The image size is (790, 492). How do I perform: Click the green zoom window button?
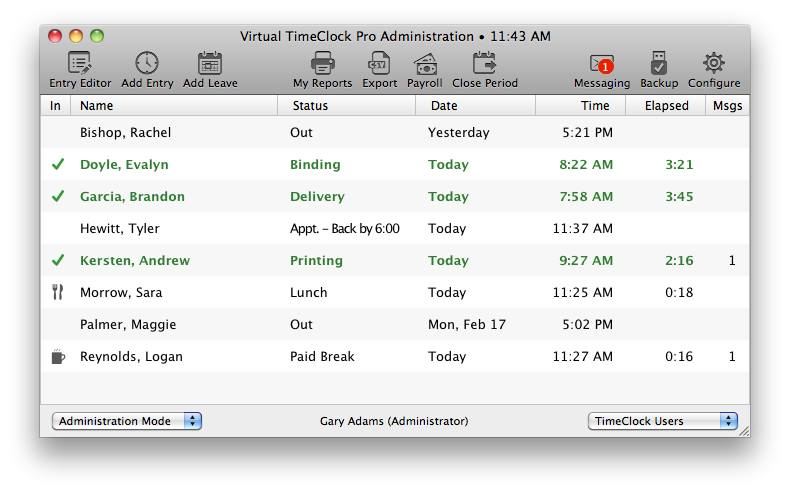97,36
